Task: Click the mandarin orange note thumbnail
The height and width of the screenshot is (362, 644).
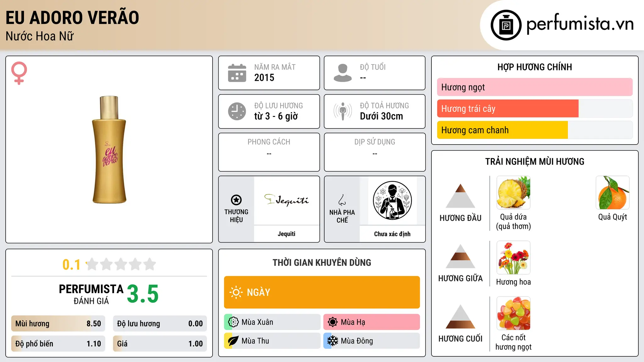Action: tap(613, 193)
